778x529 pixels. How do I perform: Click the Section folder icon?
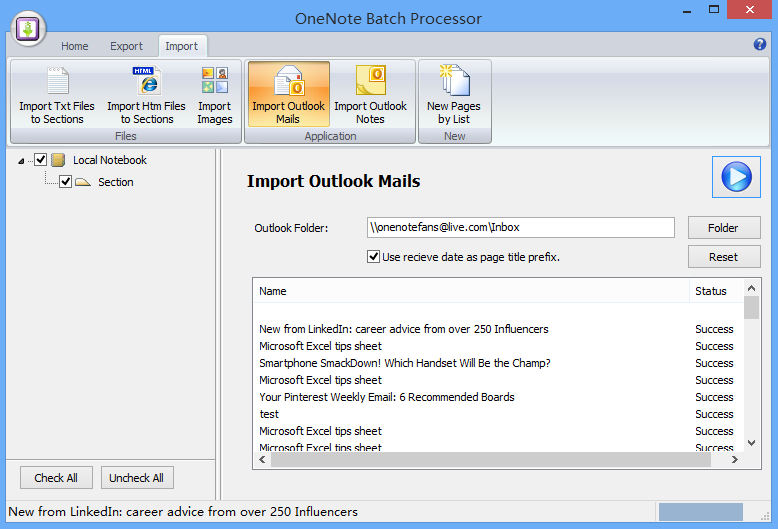83,182
